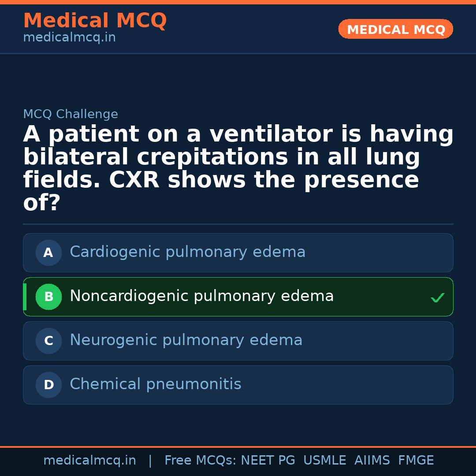Viewport: 476px width, 476px height.
Task: Open the medicalmcq.in link in the footer
Action: click(89, 461)
